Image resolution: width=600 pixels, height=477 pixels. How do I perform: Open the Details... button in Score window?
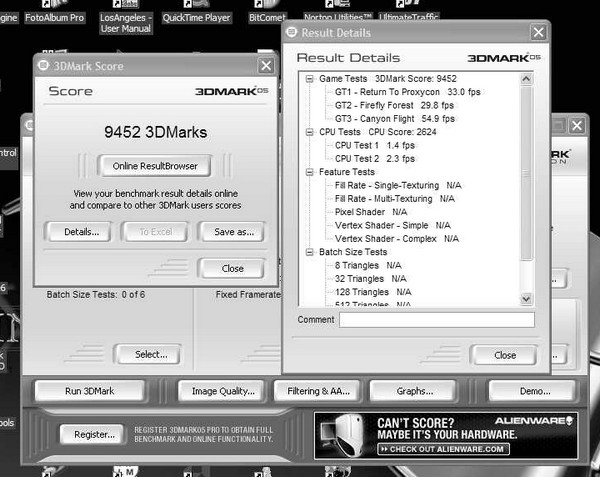[x=80, y=232]
